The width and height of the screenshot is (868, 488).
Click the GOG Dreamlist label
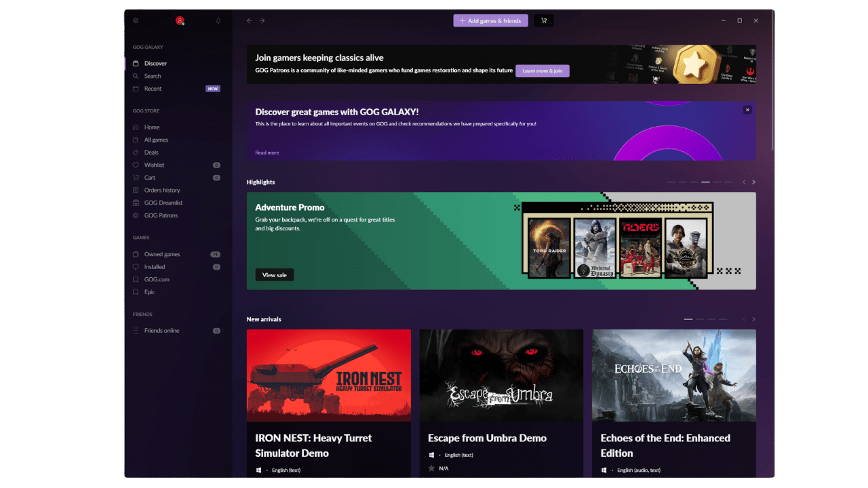(x=163, y=203)
